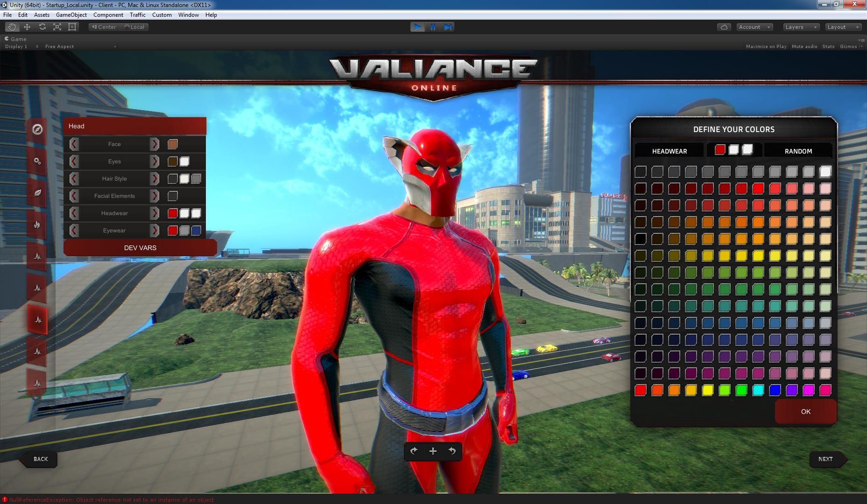This screenshot has width=867, height=504.
Task: Click the DEV VARS button
Action: point(140,247)
